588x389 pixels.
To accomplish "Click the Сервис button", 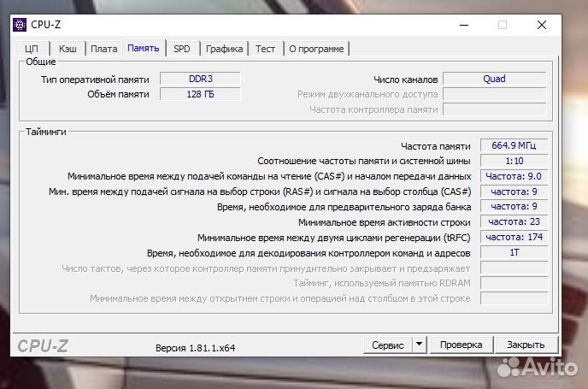I will (388, 345).
